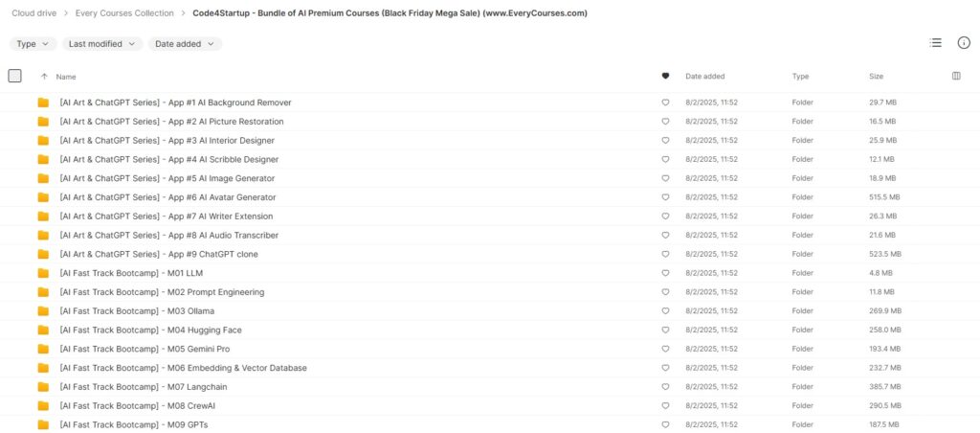
Task: Open the Last modified filter dropdown
Action: 101,44
